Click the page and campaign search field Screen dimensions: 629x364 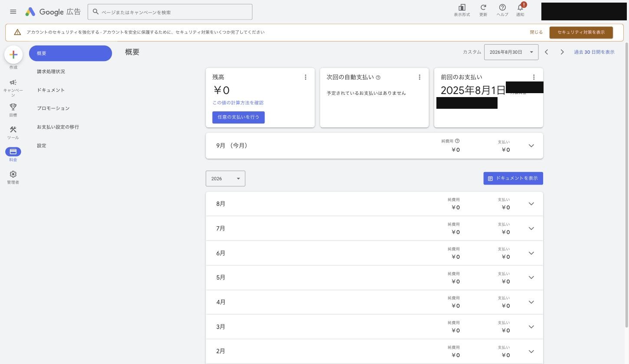(170, 12)
